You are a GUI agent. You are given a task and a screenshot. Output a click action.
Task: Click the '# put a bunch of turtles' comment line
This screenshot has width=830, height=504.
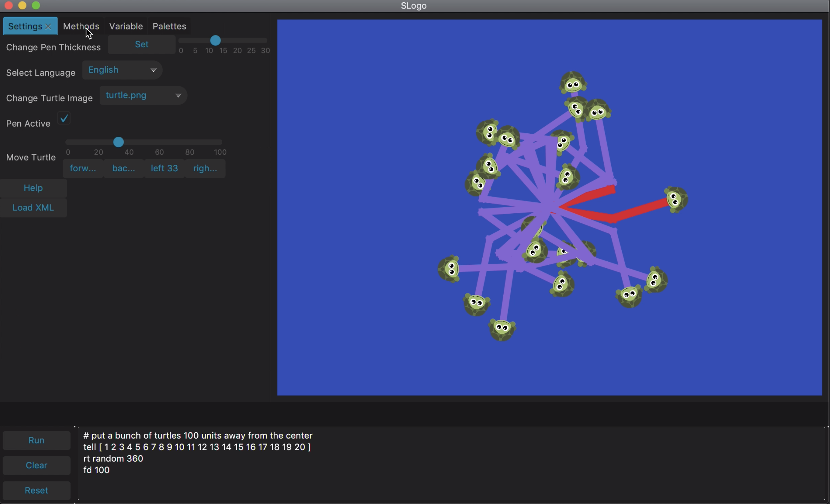click(x=198, y=436)
